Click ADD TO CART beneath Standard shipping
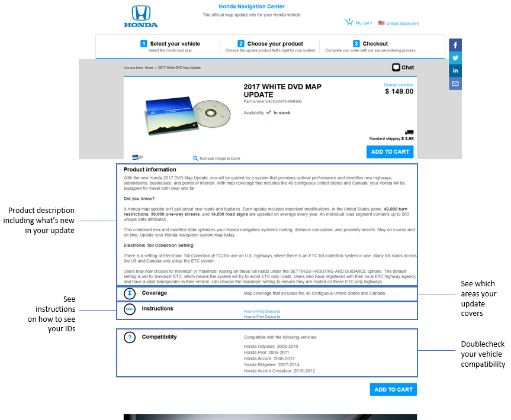Screen dimensions: 511x420 (390, 151)
